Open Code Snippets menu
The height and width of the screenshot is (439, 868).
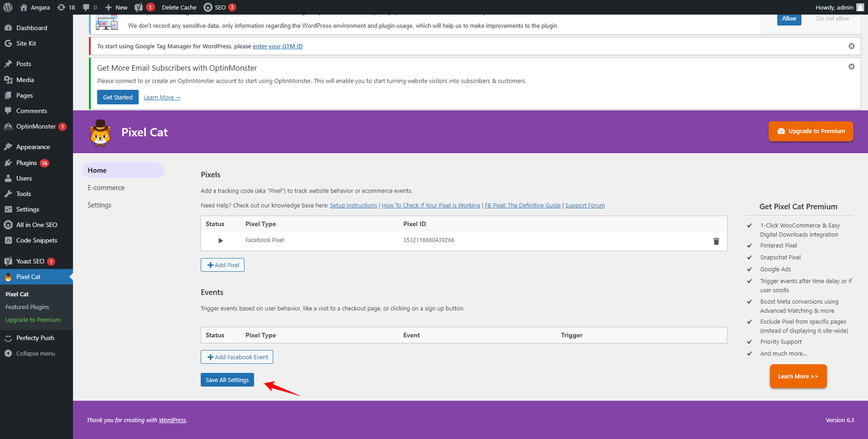[x=36, y=240]
